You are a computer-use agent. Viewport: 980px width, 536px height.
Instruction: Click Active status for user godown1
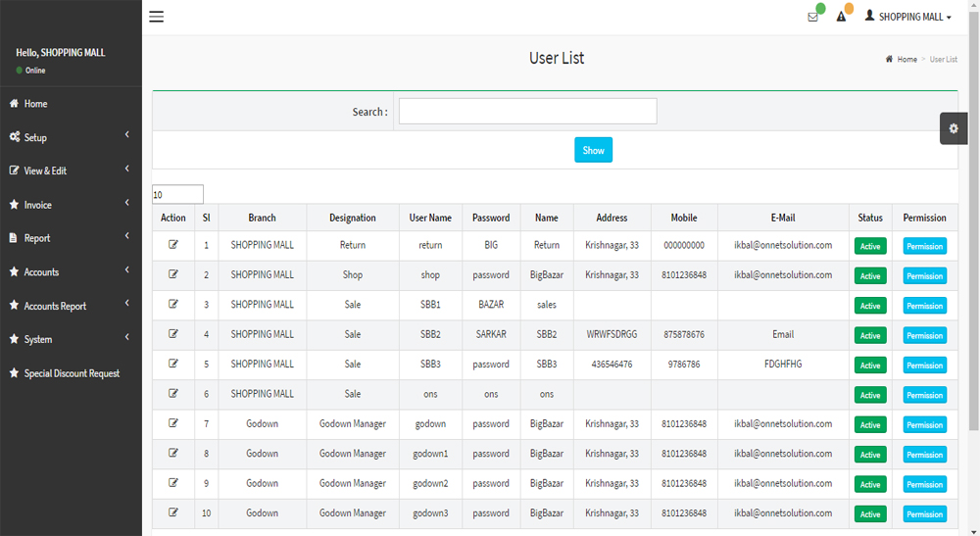[x=870, y=455]
